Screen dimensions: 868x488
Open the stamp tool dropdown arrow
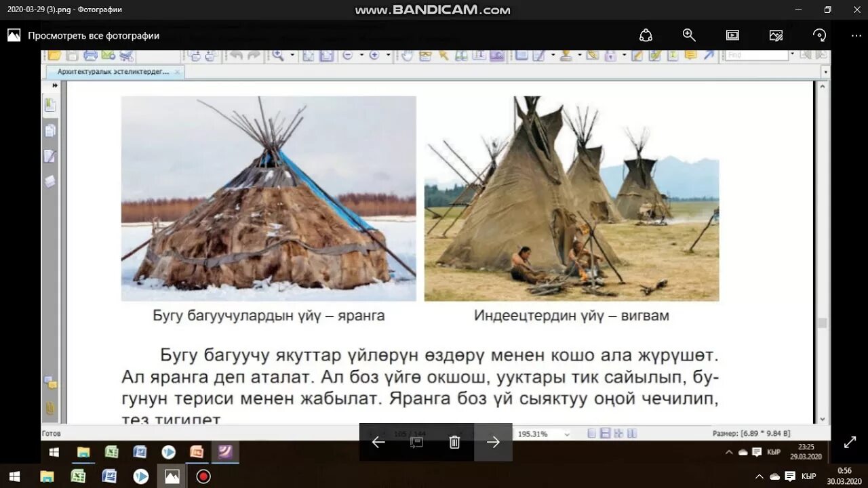[579, 55]
